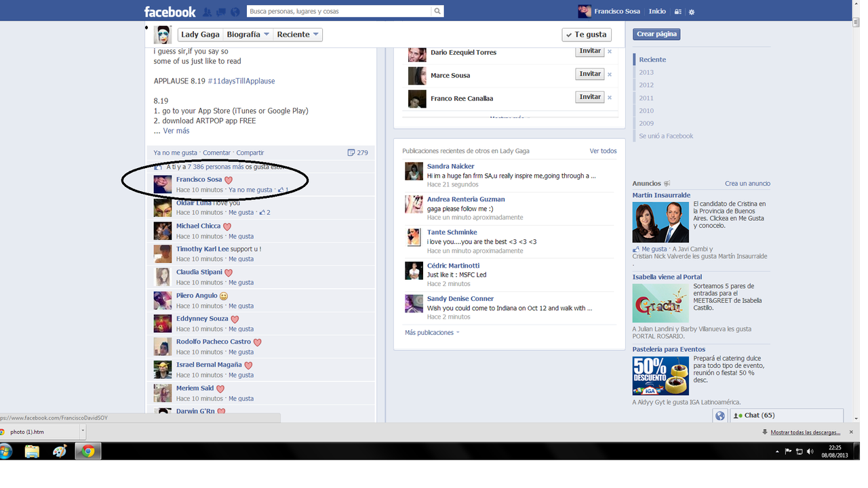This screenshot has height=488, width=868.
Task: Open #11daysTillApplause hashtag
Action: (x=241, y=81)
